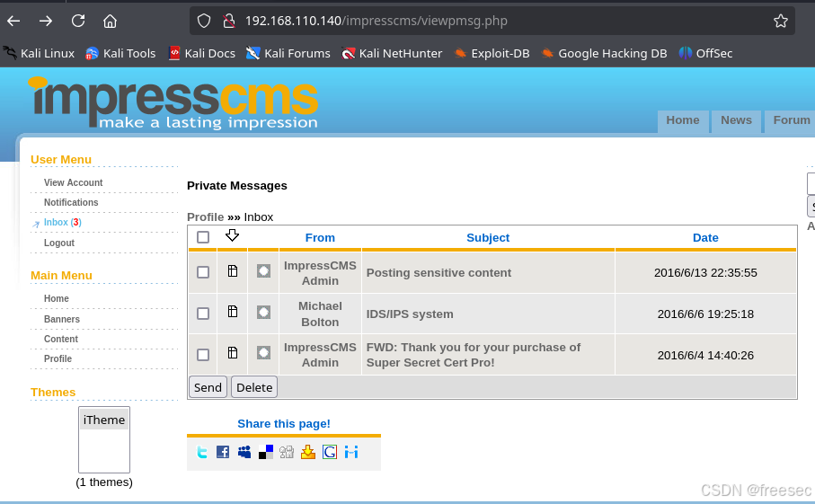Open Profile in Main Menu
Viewport: 815px width, 504px height.
point(58,358)
